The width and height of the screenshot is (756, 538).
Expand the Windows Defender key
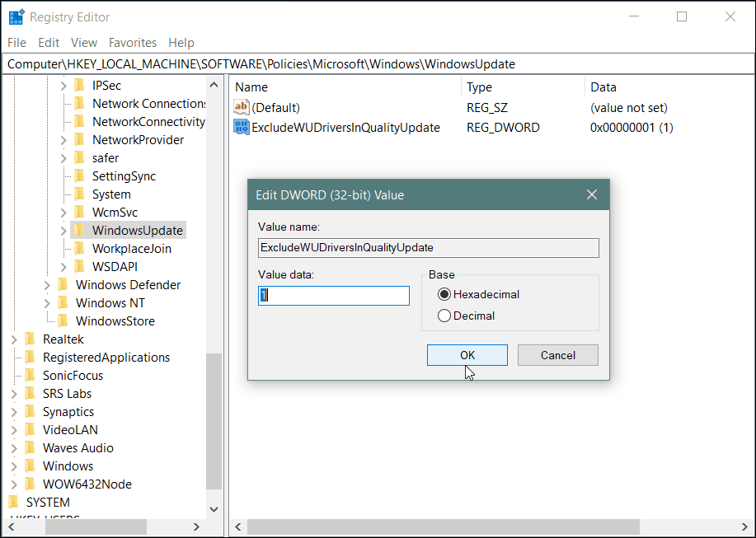[x=47, y=285]
